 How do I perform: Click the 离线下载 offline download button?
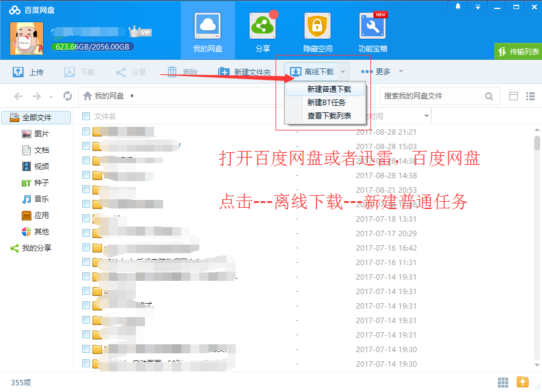click(x=311, y=71)
